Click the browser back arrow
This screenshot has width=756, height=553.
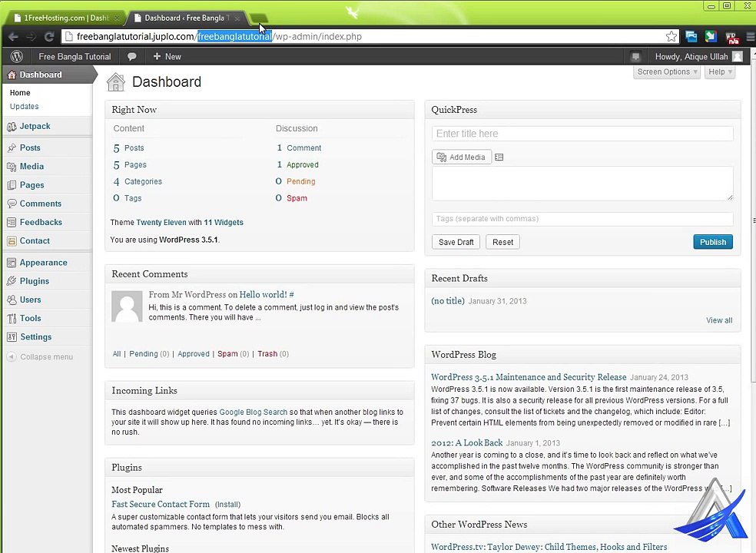pyautogui.click(x=14, y=37)
